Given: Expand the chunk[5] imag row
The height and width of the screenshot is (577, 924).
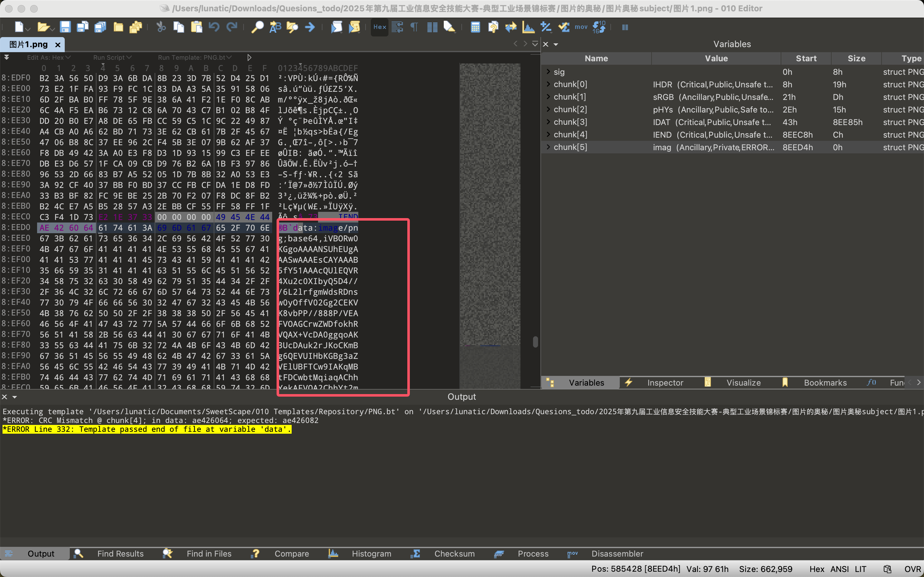Looking at the screenshot, I should 548,147.
